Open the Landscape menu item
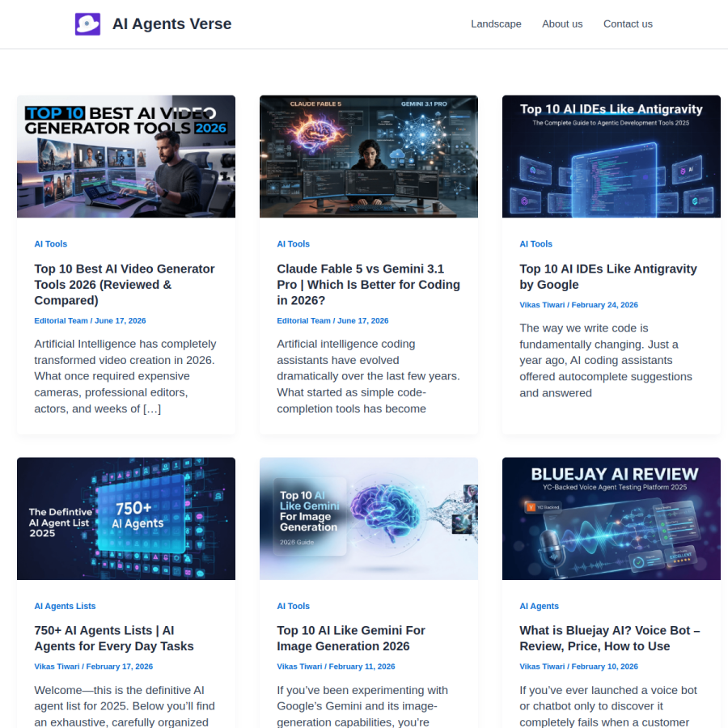Viewport: 728px width, 728px height. 496,24
